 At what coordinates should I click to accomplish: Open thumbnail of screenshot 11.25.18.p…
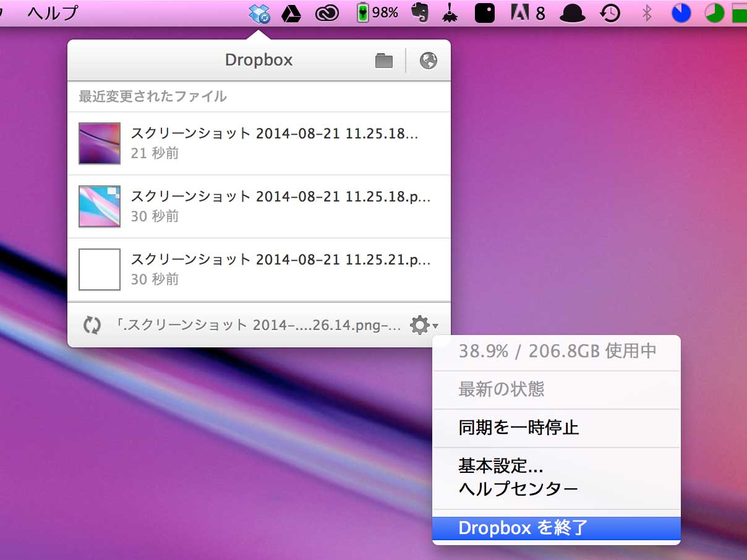(x=100, y=206)
